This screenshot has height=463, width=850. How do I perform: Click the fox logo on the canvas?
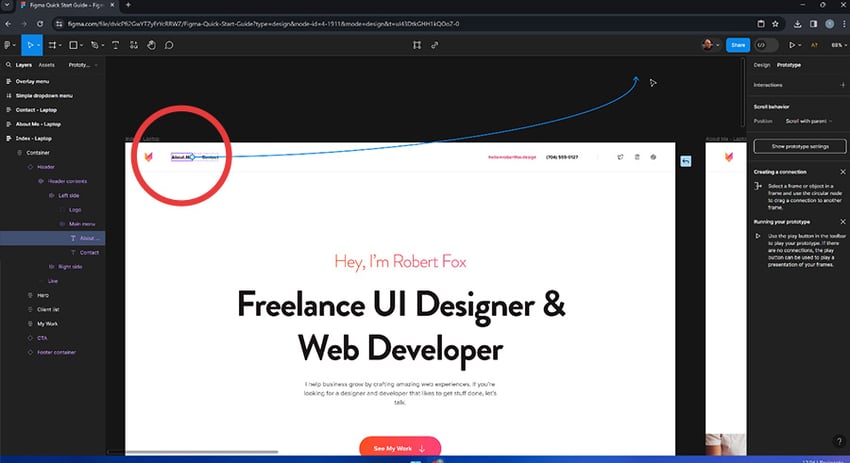[148, 157]
